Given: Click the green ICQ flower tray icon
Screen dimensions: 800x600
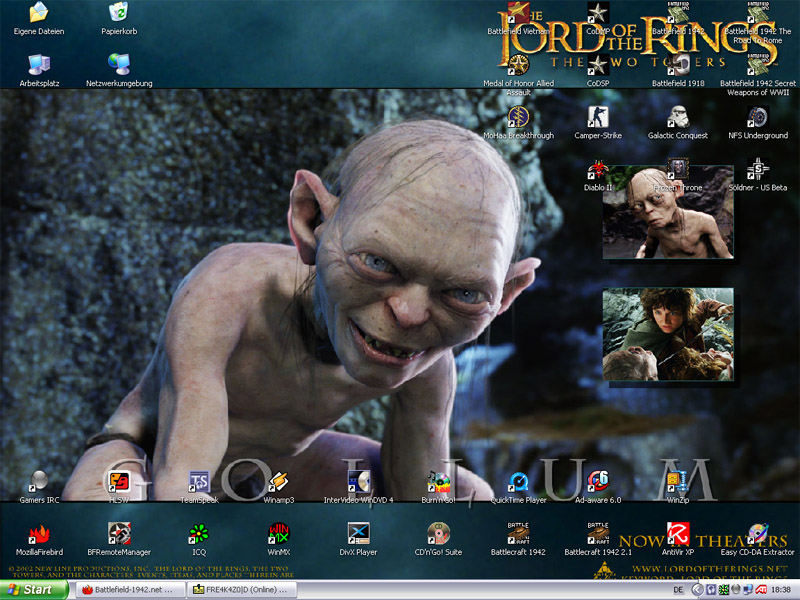Looking at the screenshot, I should click(723, 590).
